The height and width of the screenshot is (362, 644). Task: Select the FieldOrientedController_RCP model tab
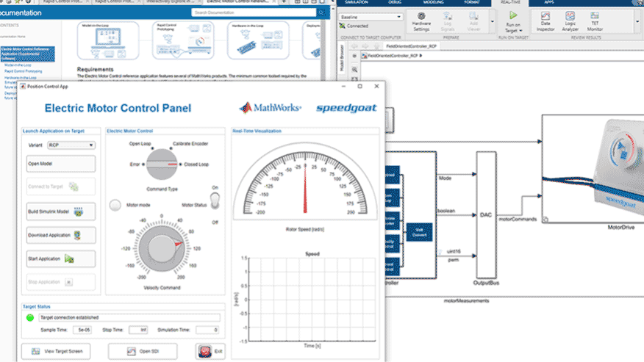click(x=411, y=46)
